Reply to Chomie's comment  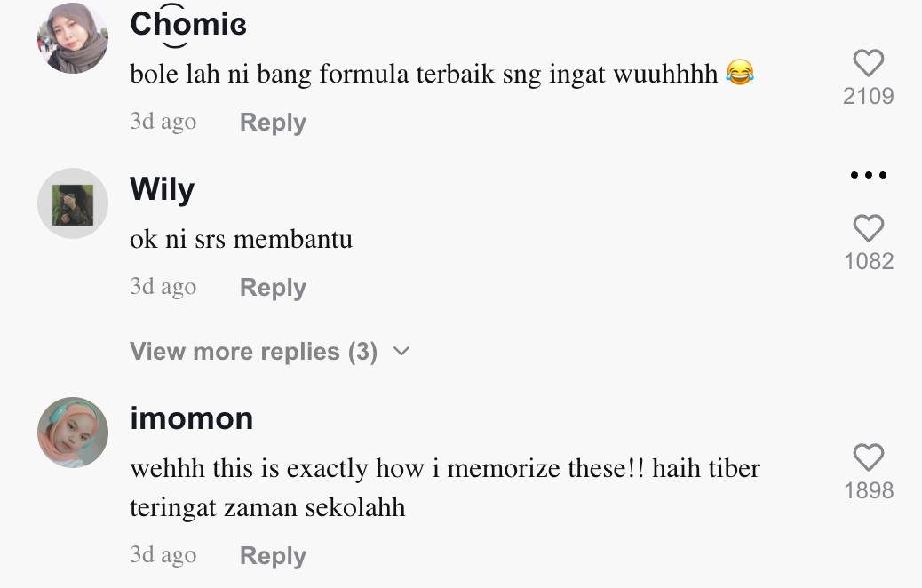(273, 123)
